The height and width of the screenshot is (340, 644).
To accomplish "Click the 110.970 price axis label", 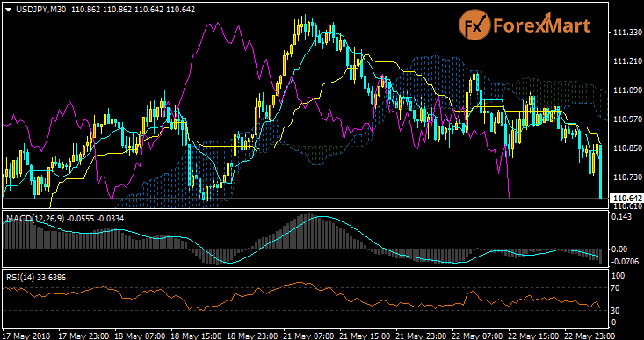I will pos(625,119).
